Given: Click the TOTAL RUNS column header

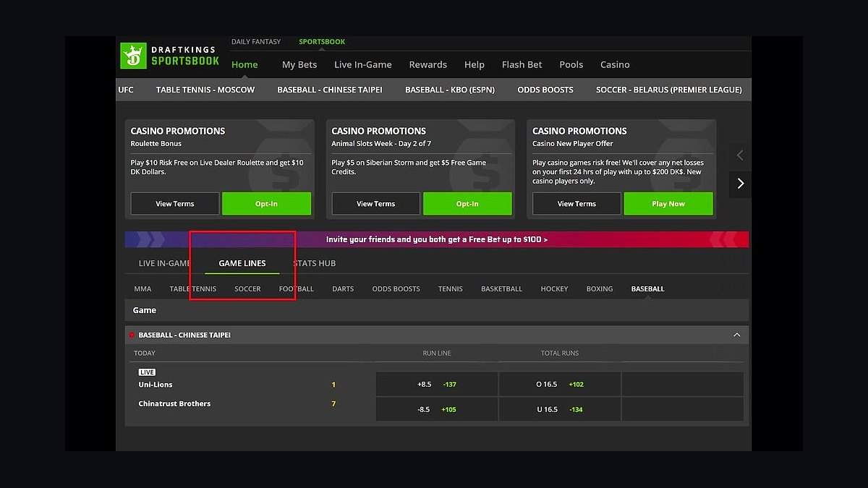Looking at the screenshot, I should click(560, 353).
